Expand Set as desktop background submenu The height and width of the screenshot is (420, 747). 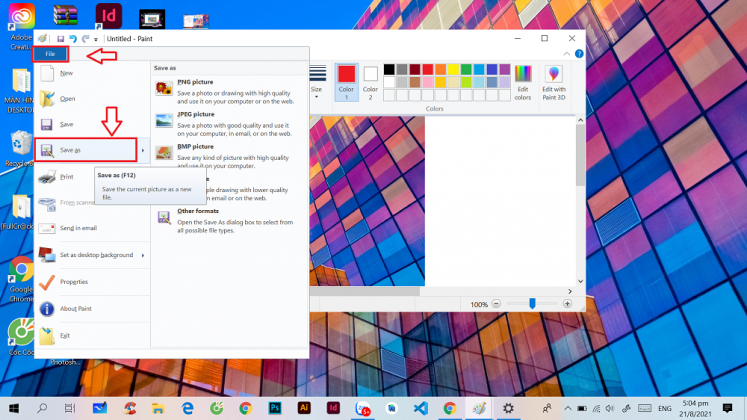[142, 255]
